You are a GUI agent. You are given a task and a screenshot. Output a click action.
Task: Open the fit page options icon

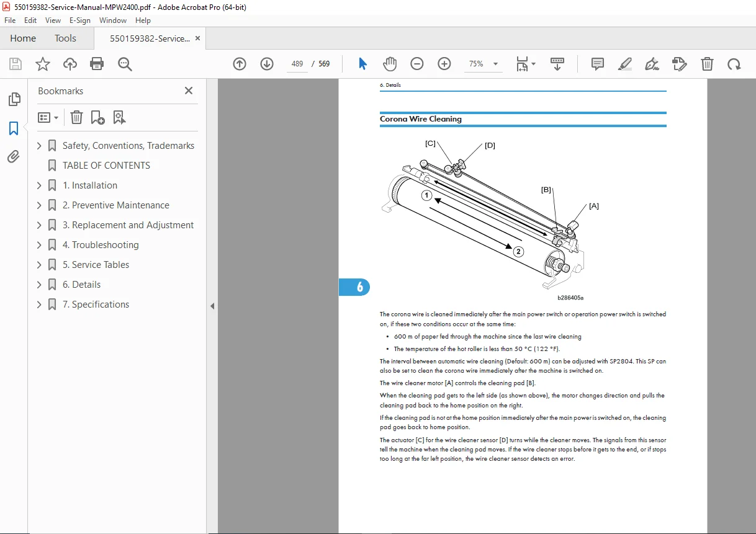(x=526, y=64)
